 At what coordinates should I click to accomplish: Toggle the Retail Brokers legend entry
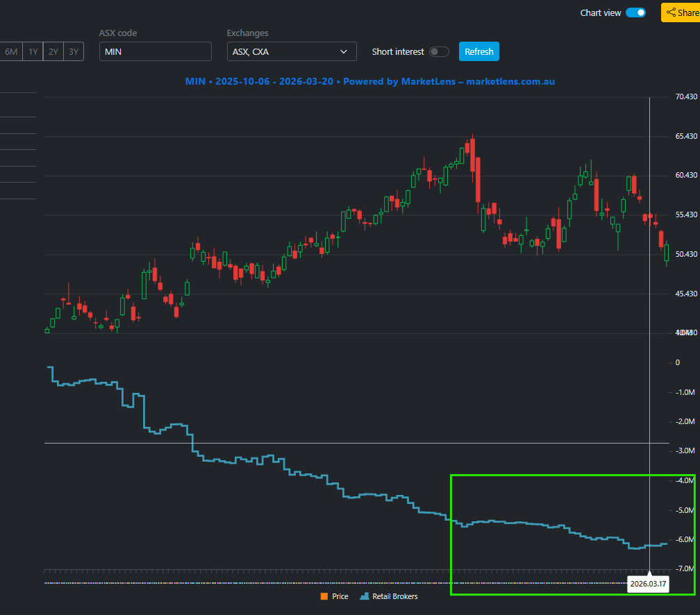point(389,596)
